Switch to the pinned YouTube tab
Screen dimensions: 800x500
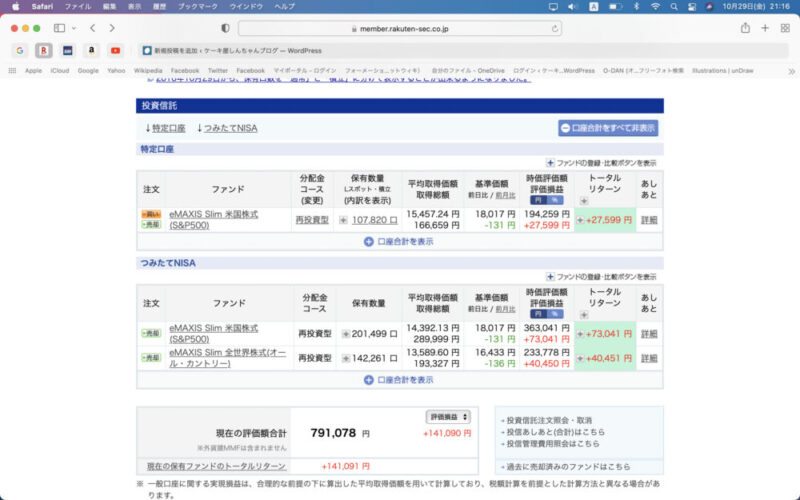pos(115,51)
